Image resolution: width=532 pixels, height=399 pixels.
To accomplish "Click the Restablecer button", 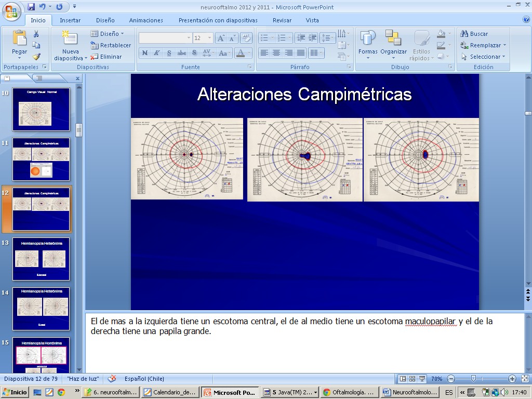I will [111, 45].
